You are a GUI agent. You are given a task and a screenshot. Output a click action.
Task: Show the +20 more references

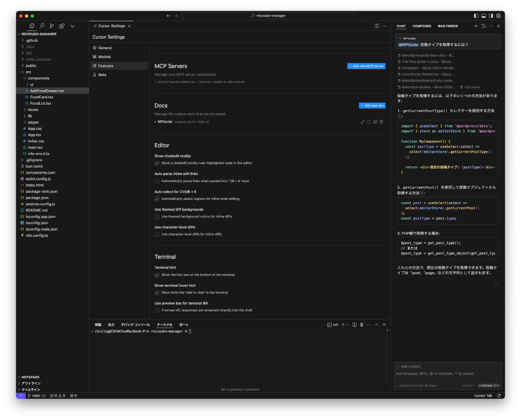(470, 87)
